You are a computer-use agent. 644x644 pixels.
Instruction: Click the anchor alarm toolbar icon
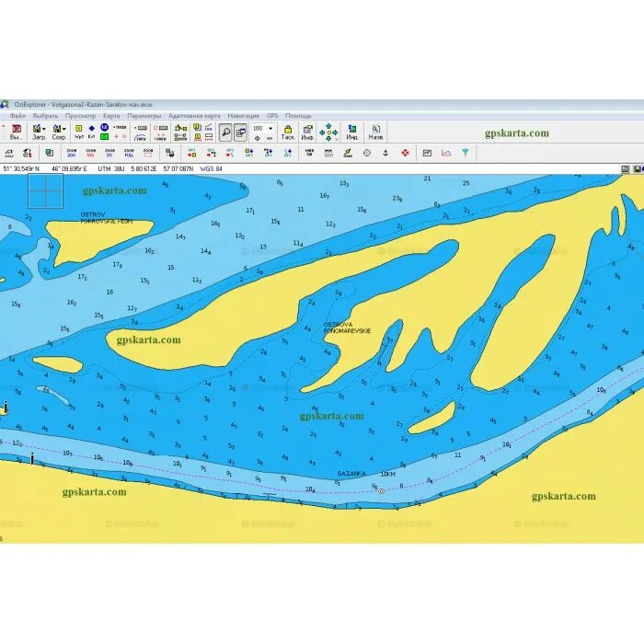click(x=385, y=154)
